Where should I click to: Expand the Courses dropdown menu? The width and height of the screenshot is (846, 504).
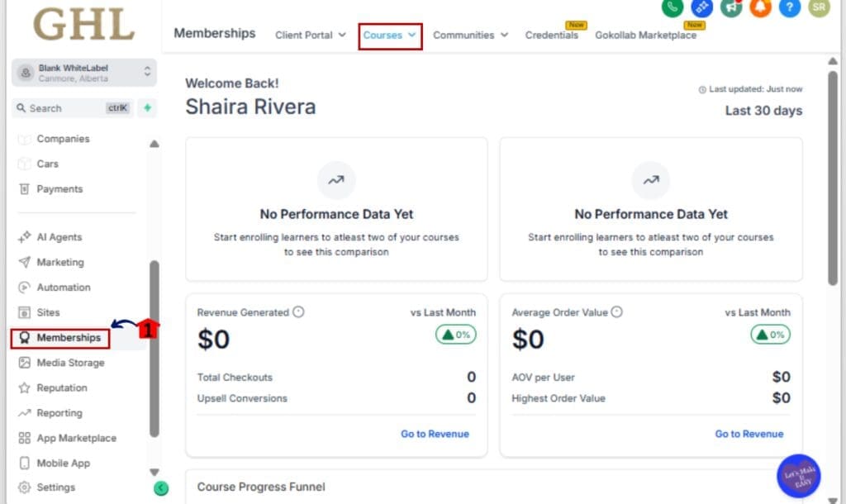pos(390,36)
